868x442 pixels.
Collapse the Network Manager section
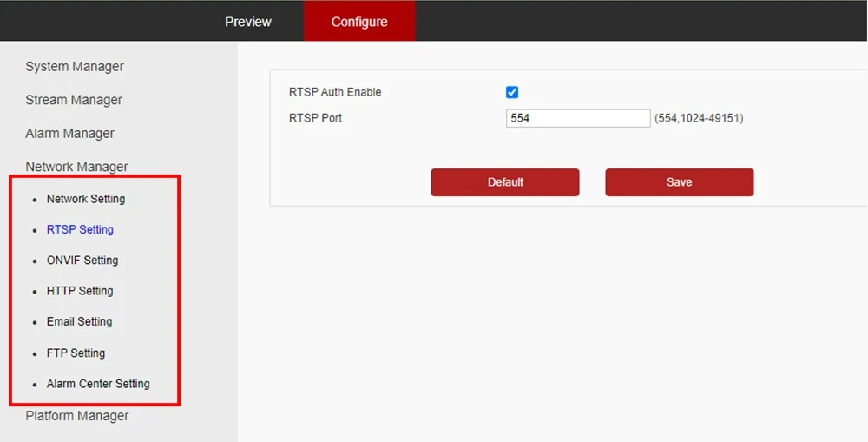point(76,167)
